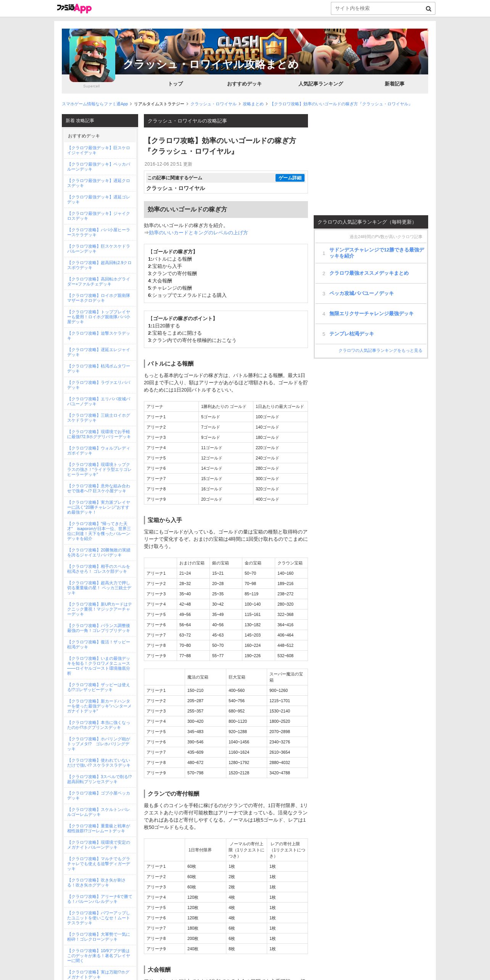Click table cell 400ゴールド for アリーナ9
Screen dimensions: 490x980
point(280,499)
